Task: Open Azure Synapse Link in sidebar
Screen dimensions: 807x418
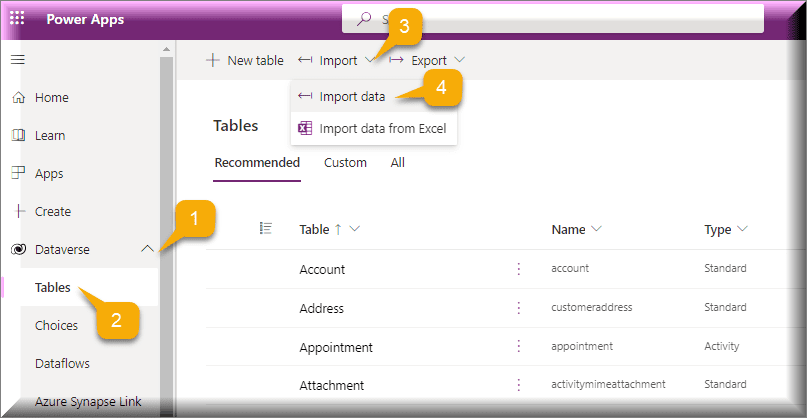Action: coord(88,402)
